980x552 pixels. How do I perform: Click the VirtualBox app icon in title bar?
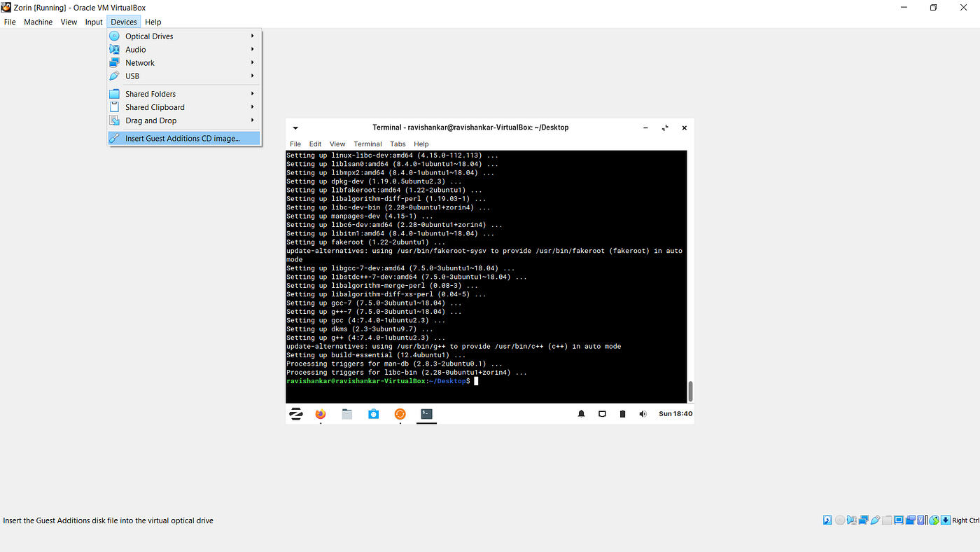coord(6,7)
